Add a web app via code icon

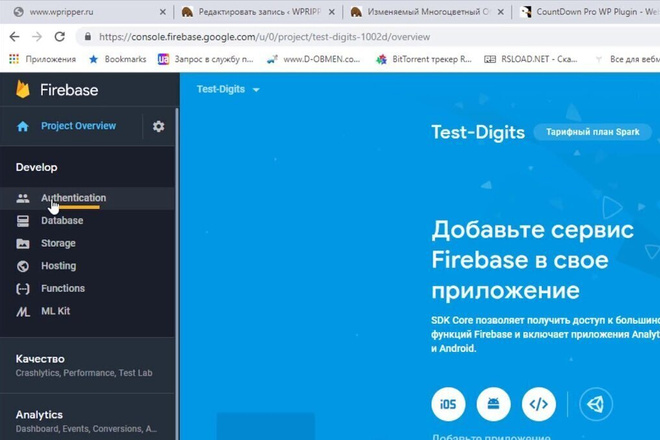[538, 404]
